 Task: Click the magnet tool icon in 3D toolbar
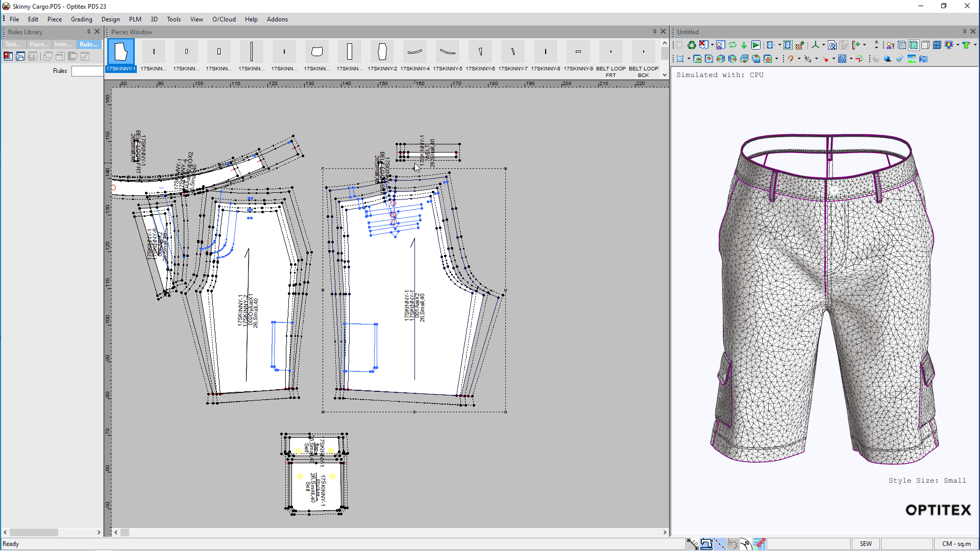coord(790,59)
